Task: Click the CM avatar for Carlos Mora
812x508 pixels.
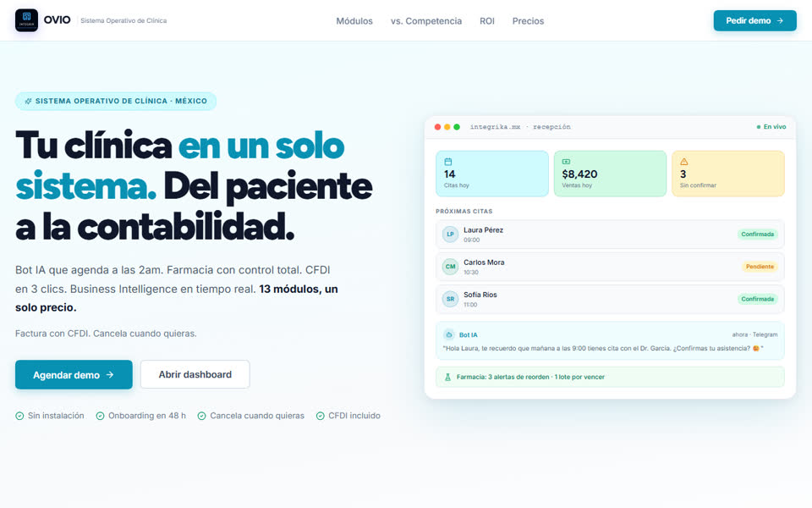Action: click(450, 267)
